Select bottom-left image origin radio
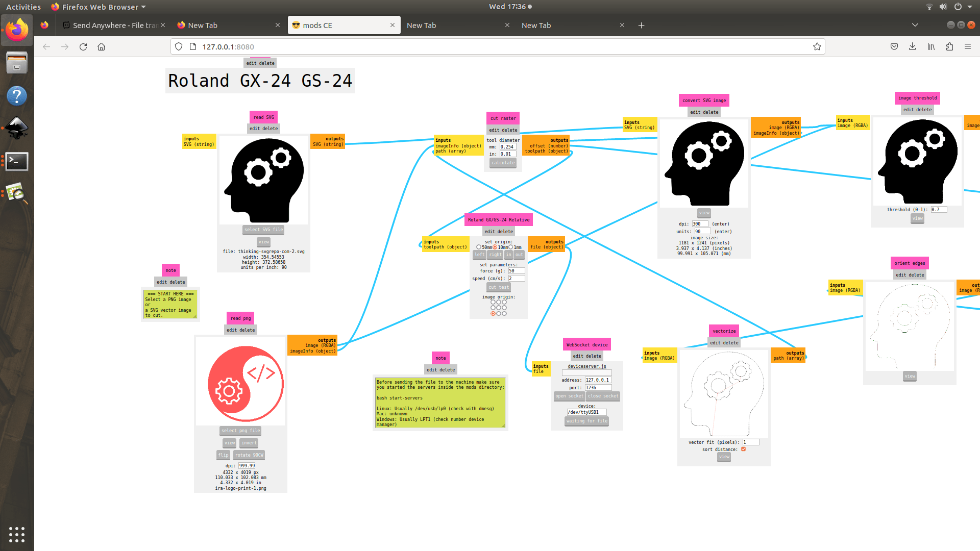 (493, 313)
